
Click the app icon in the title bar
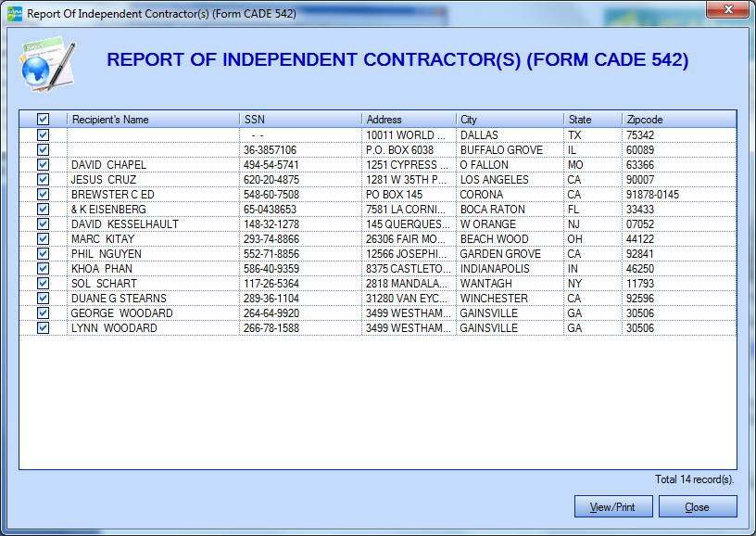(14, 14)
